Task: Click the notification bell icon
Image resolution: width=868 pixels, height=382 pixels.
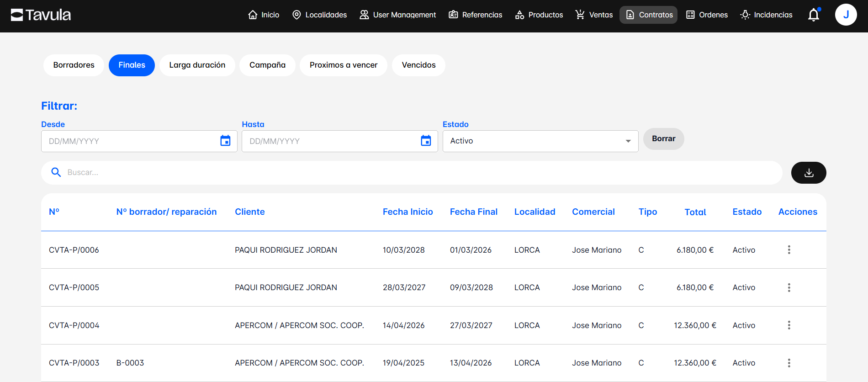Action: point(813,15)
